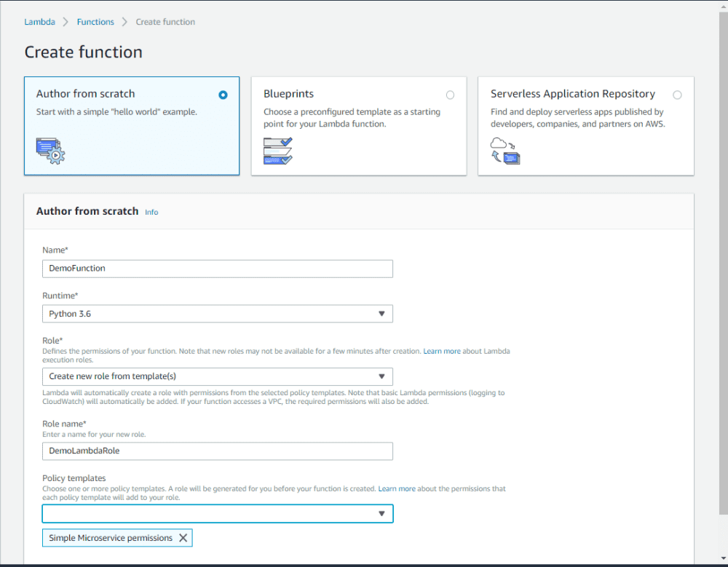Select the Blueprints radio button
The height and width of the screenshot is (567, 728).
pos(450,95)
